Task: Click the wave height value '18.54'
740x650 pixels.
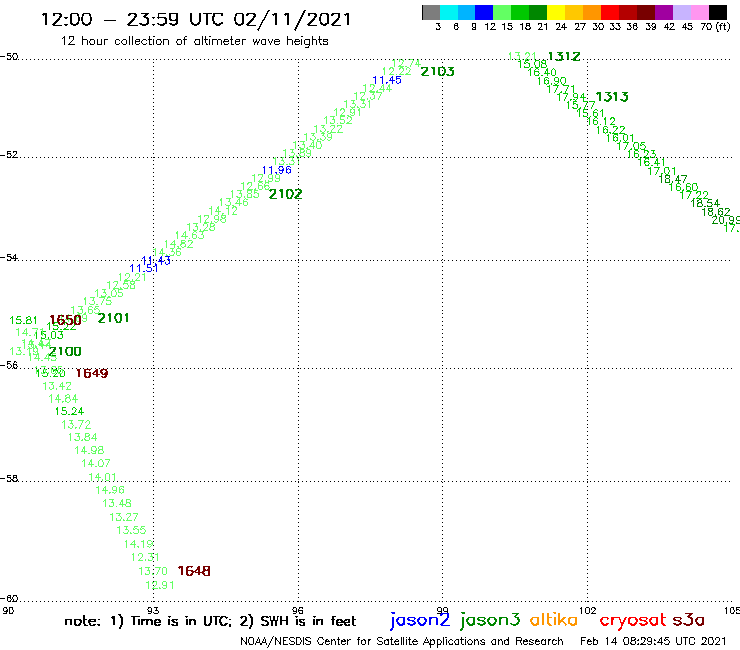Action: pyautogui.click(x=705, y=203)
